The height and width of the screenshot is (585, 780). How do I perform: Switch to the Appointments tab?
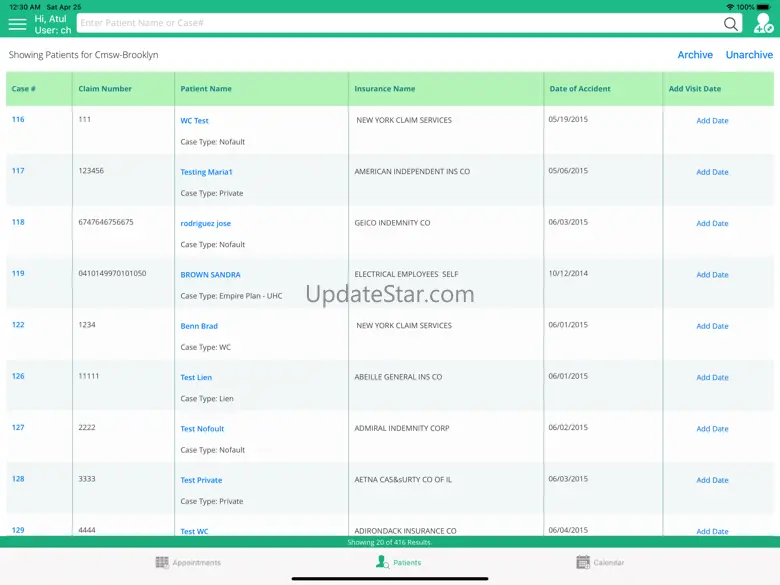click(x=196, y=563)
